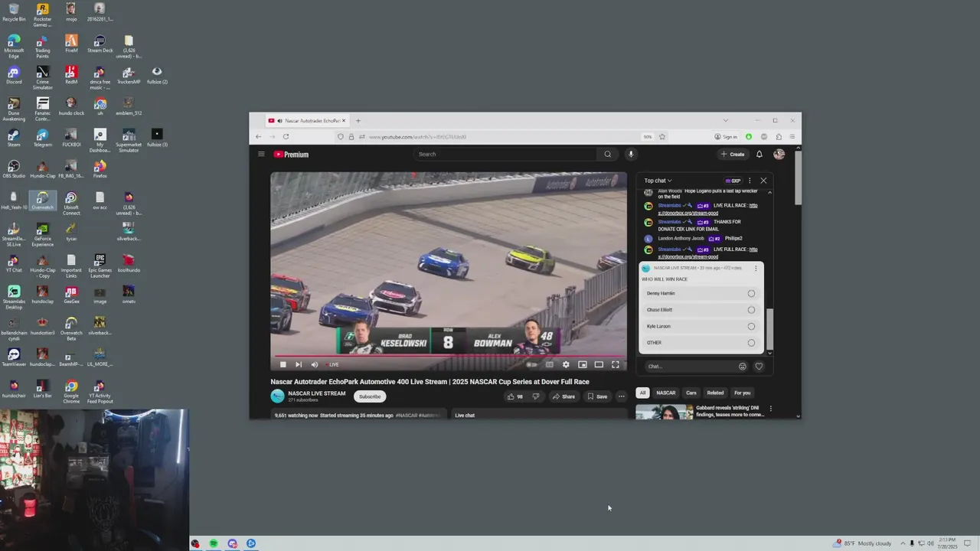This screenshot has height=551, width=980.
Task: Send a heart reaction in chat
Action: coord(759,367)
